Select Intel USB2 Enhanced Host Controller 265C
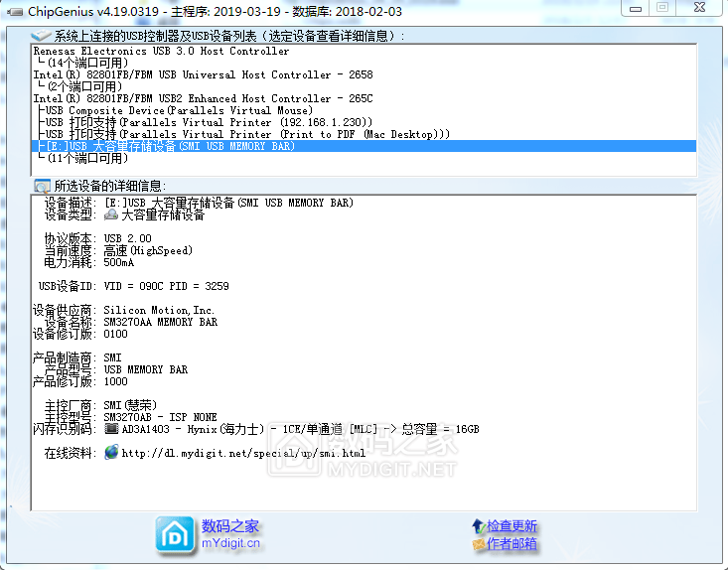Screen dimensions: 728x570 click(203, 98)
